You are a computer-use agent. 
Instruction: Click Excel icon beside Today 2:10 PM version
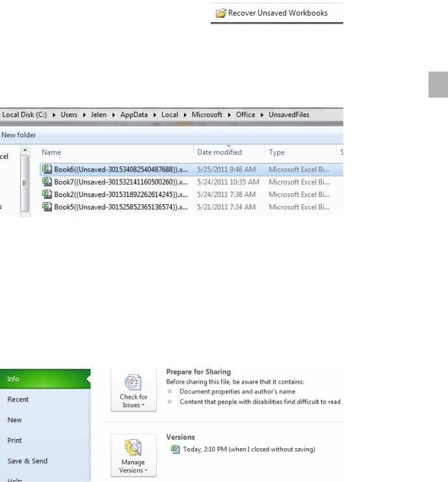[175, 449]
